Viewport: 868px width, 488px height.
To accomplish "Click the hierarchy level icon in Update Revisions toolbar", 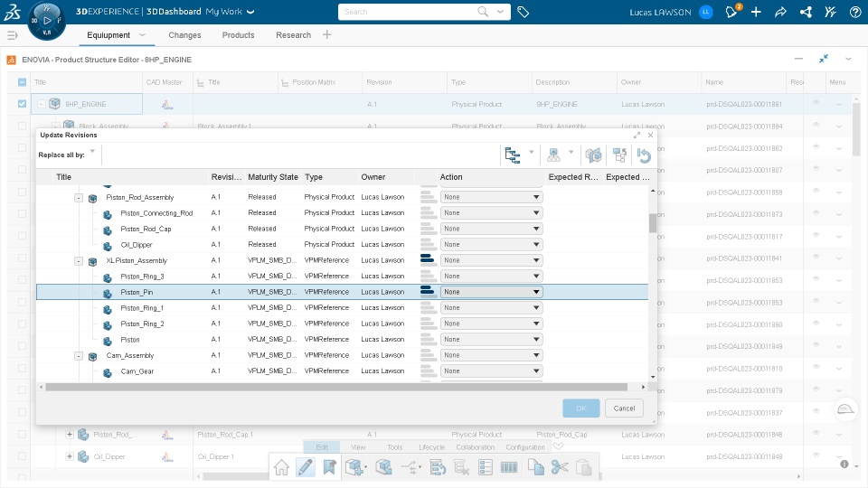I will click(553, 155).
